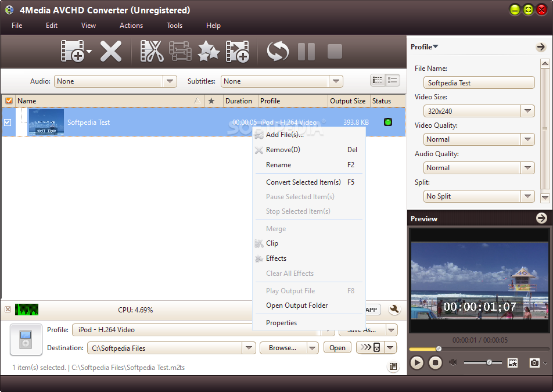Expand the Video Quality dropdown
The width and height of the screenshot is (553, 392).
click(x=527, y=139)
